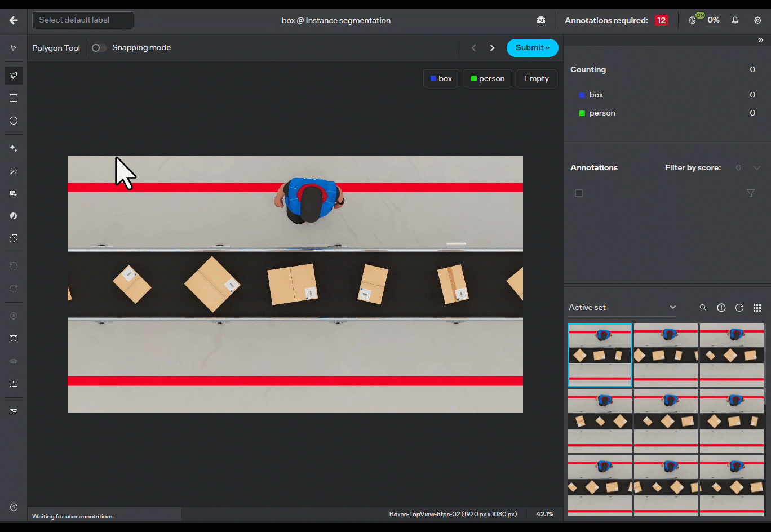The image size is (771, 532).
Task: Open the Active set dropdown
Action: [622, 308]
